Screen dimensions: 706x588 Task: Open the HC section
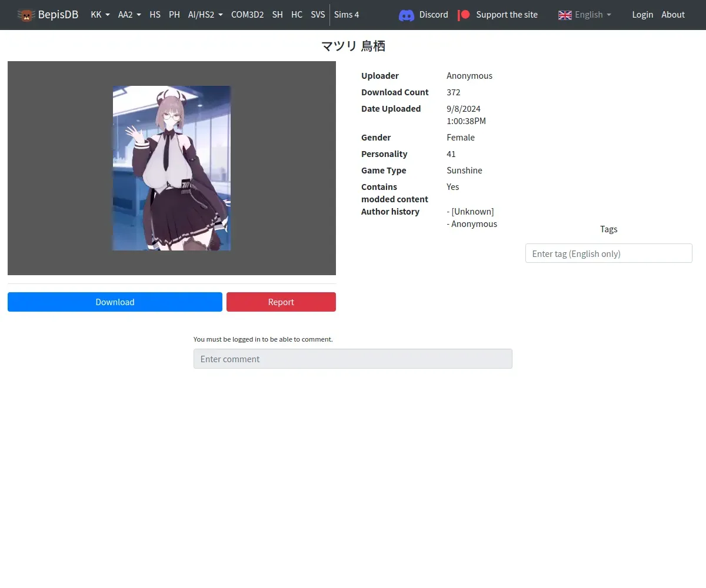click(297, 15)
